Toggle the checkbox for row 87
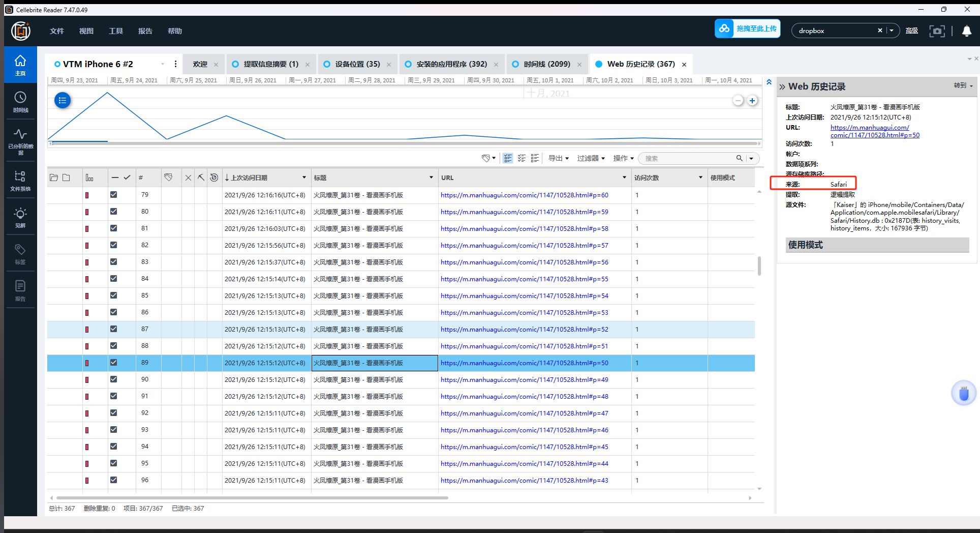Viewport: 980px width, 533px height. (x=113, y=329)
